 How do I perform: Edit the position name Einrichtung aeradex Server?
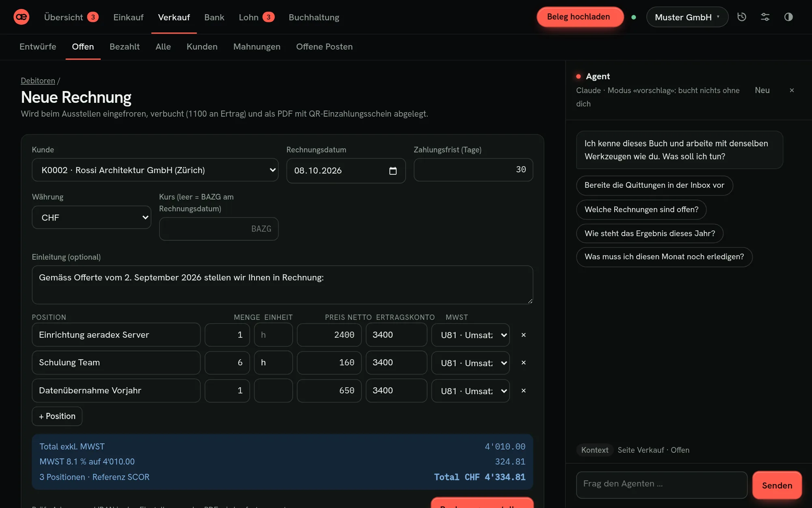click(x=116, y=335)
